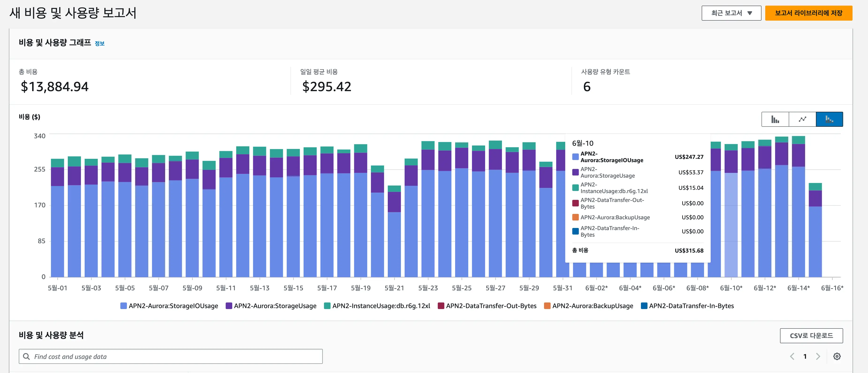
Task: Toggle APN2-Aurora:StorageUsage legend series
Action: [x=271, y=306]
